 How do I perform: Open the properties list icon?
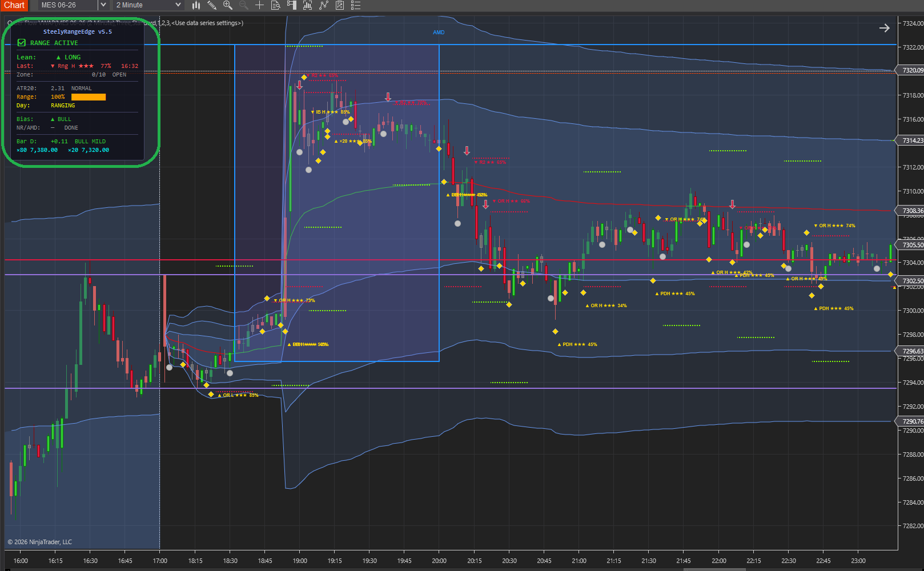pyautogui.click(x=356, y=5)
